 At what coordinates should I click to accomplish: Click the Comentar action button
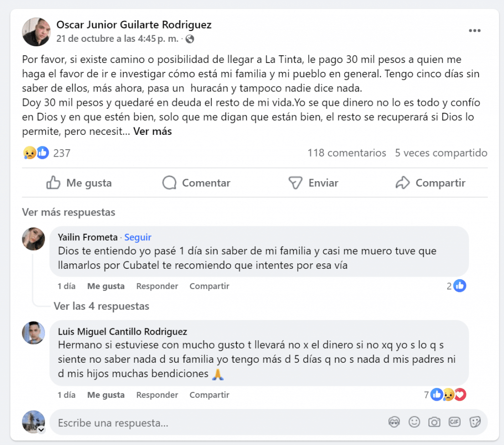[x=196, y=183]
